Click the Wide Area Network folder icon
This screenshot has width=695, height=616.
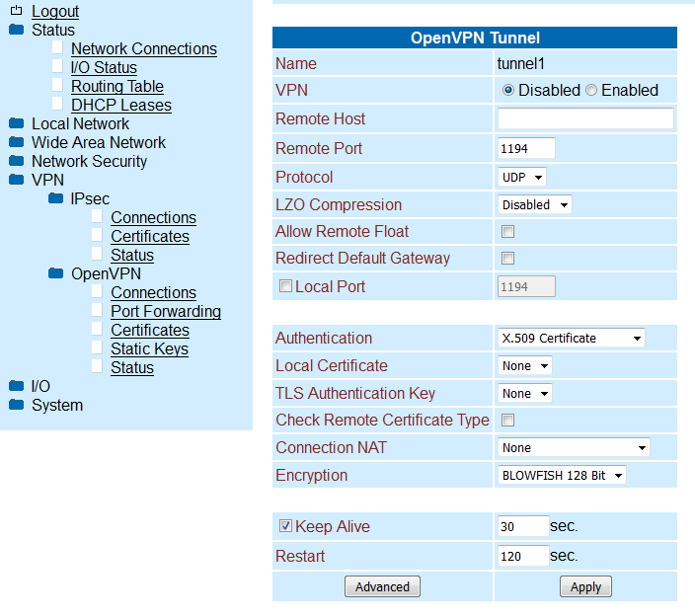[x=17, y=142]
